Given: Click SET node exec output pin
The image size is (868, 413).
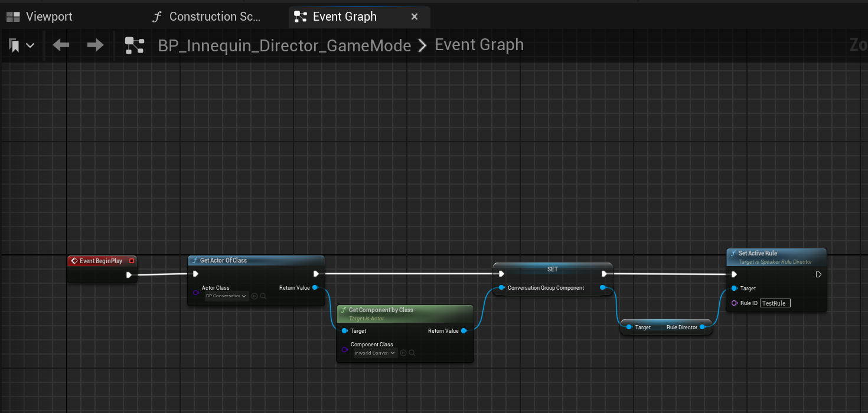Looking at the screenshot, I should tap(604, 274).
